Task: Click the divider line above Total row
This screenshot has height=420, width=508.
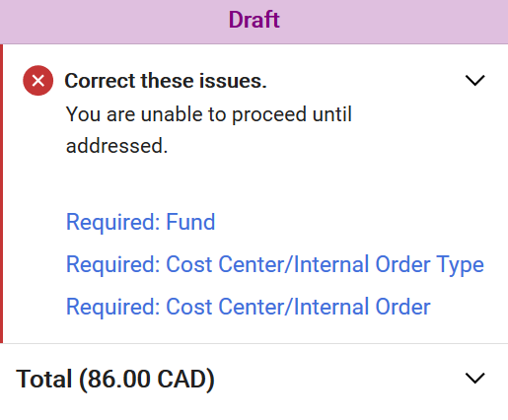Action: (x=254, y=343)
